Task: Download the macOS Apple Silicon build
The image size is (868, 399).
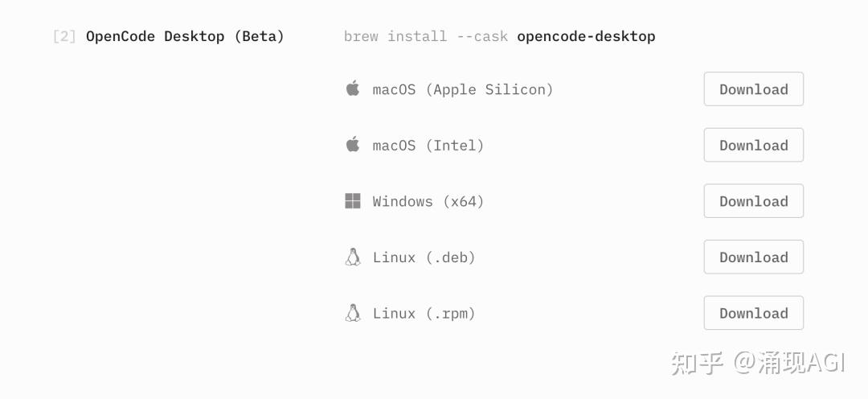Action: click(x=753, y=88)
